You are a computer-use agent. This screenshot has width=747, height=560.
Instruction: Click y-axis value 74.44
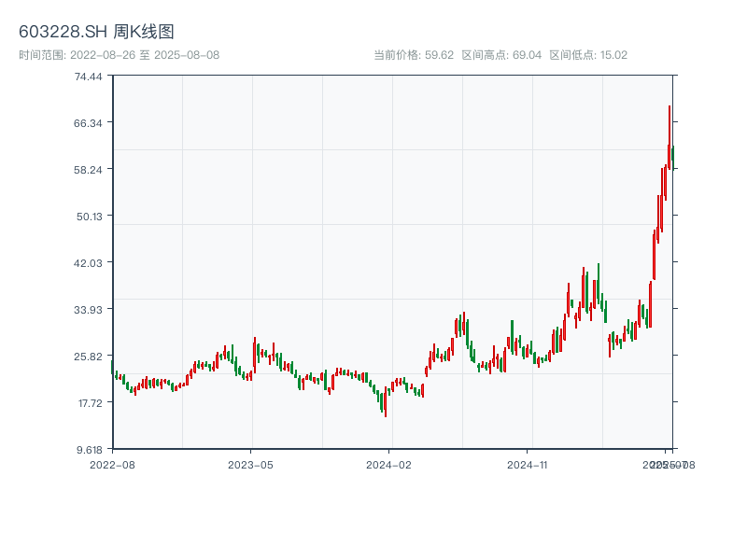tap(88, 77)
